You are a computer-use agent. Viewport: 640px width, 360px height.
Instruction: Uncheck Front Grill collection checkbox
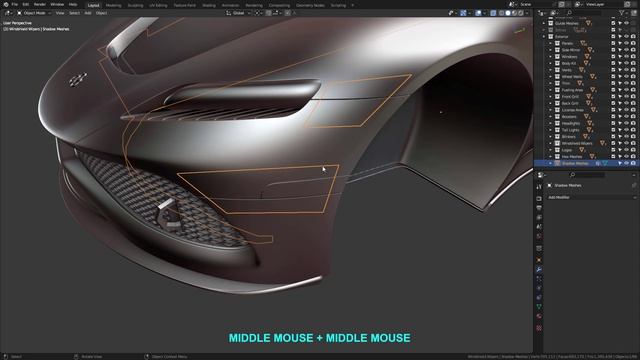click(613, 97)
